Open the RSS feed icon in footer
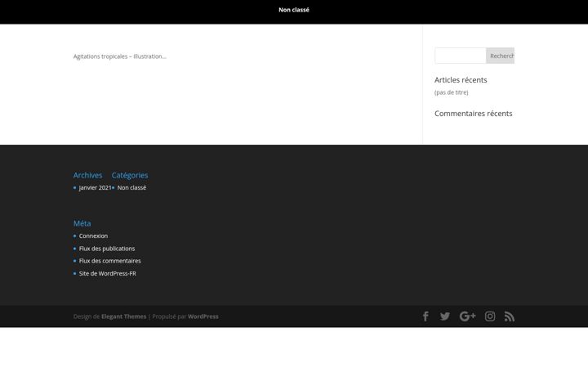The height and width of the screenshot is (368, 588). (x=510, y=316)
